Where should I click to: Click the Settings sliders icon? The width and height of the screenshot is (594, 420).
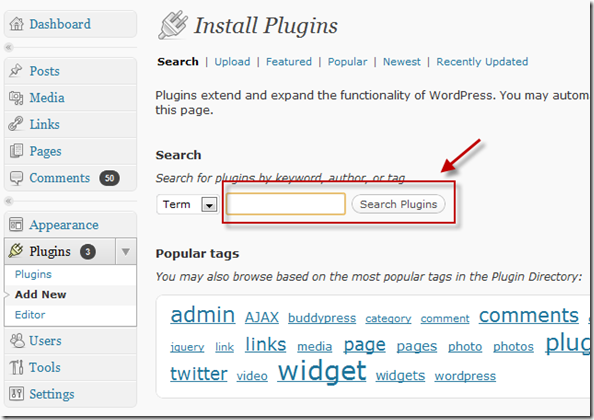pos(16,393)
